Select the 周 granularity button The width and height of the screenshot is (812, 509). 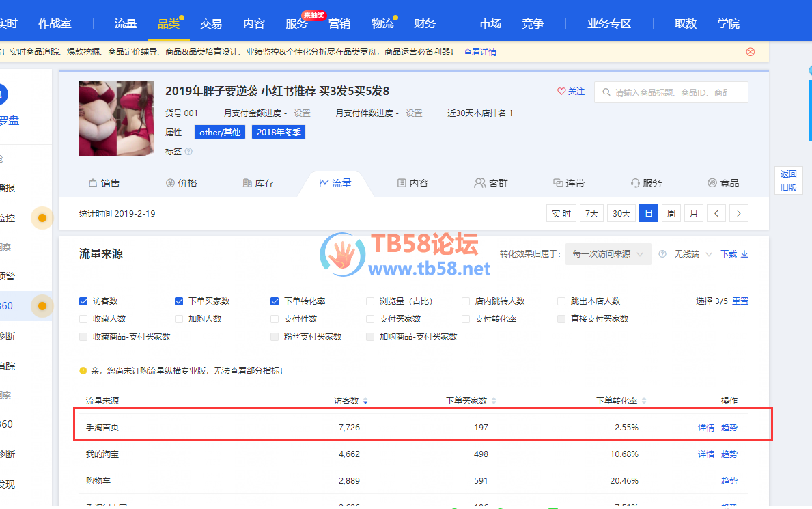tap(671, 214)
